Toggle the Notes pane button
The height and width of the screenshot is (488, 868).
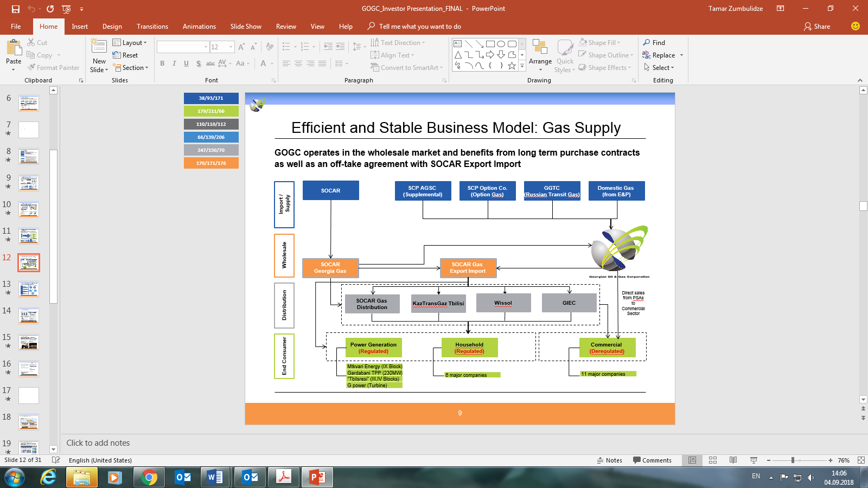[x=609, y=460]
